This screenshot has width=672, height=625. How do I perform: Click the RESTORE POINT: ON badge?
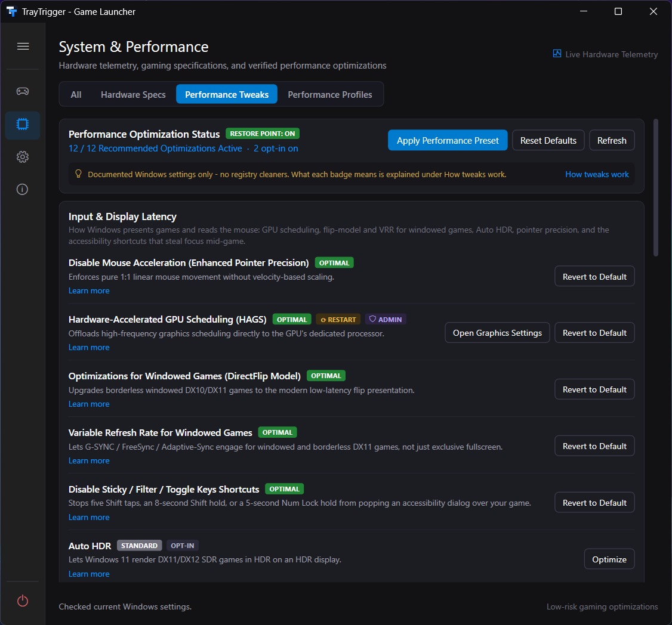(262, 134)
